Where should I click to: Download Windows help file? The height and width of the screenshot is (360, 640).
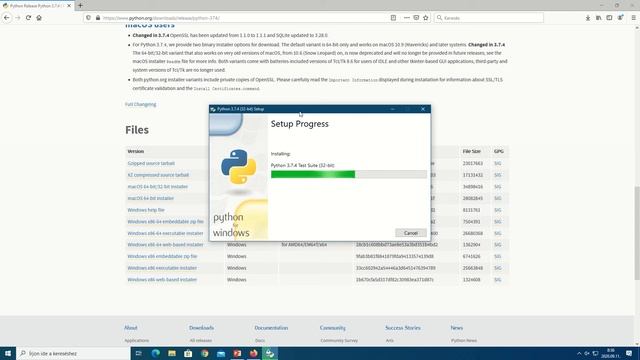[146, 210]
